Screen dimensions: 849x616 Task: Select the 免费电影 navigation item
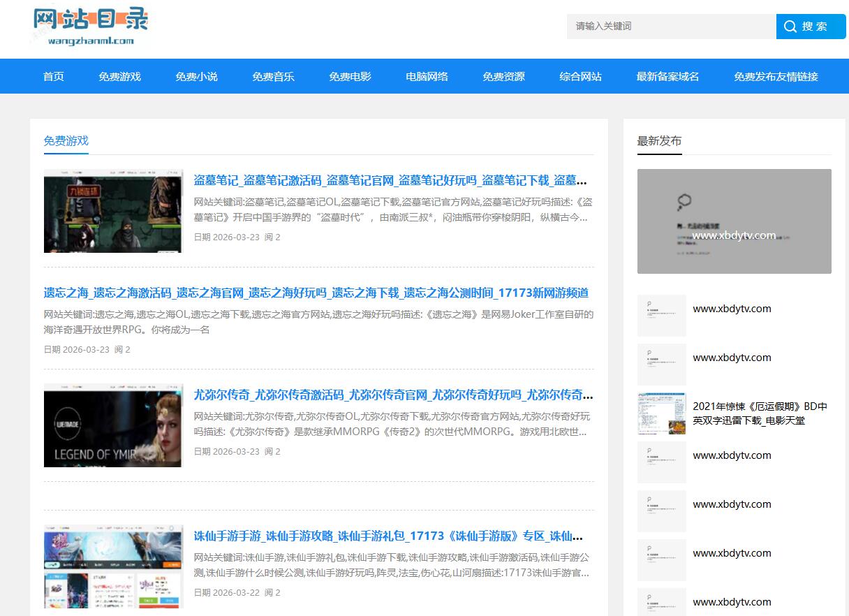[x=350, y=77]
